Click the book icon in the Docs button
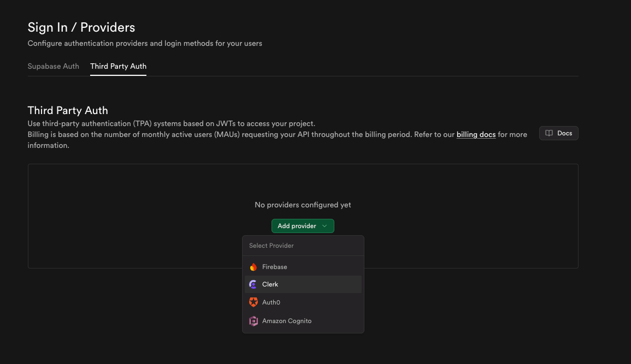The height and width of the screenshot is (364, 631). click(549, 133)
